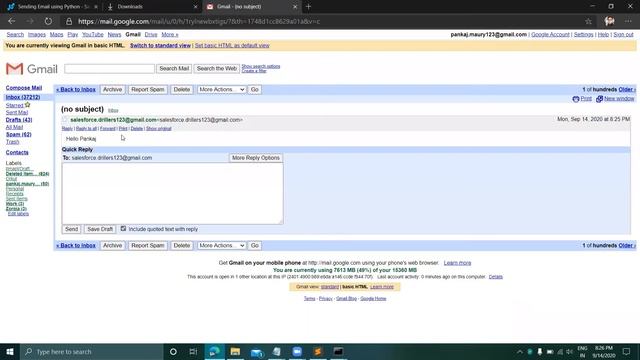Open browser settings ellipsis menu

[x=628, y=21]
